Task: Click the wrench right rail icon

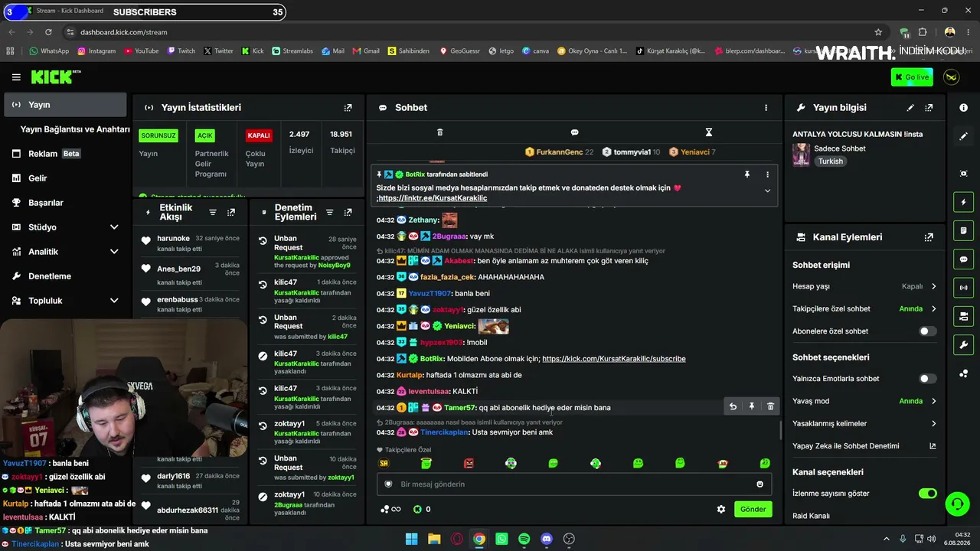Action: (x=963, y=345)
